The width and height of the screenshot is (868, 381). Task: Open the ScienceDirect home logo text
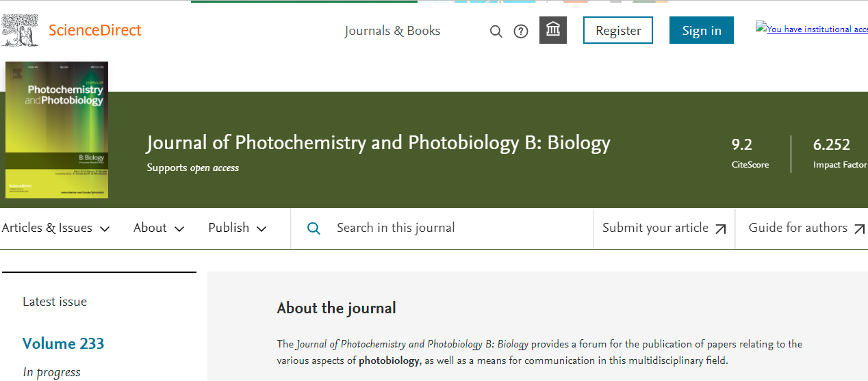point(94,31)
